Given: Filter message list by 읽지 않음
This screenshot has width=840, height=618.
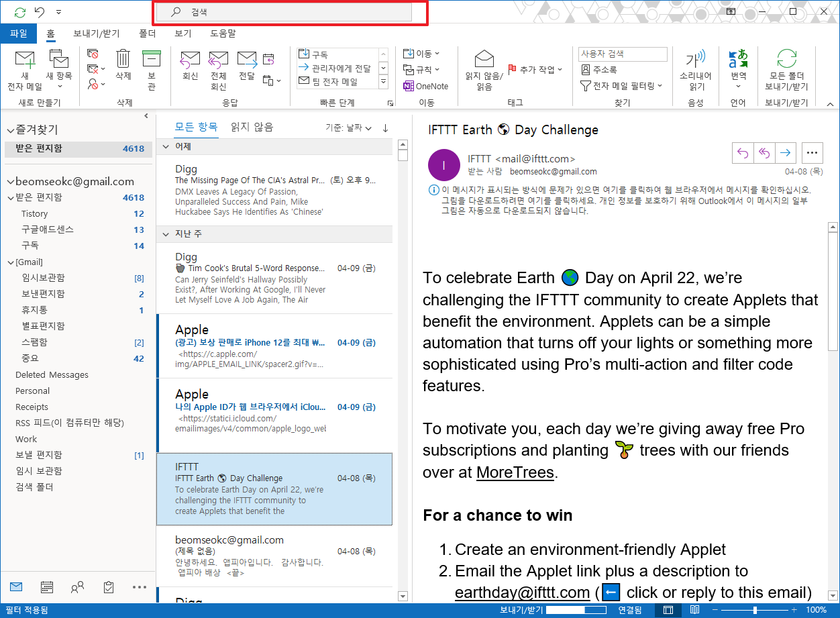Looking at the screenshot, I should click(252, 127).
